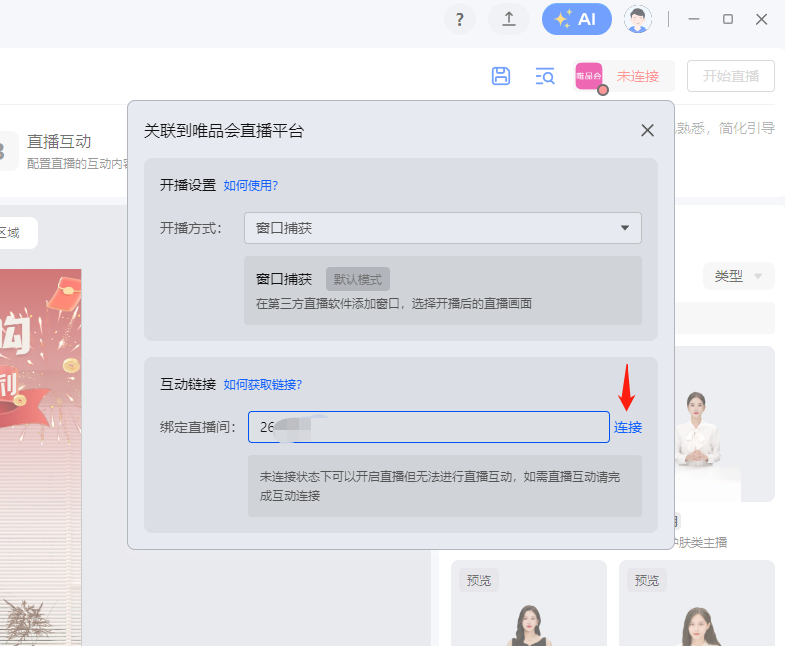Click the 开始直播 button
785x646 pixels.
click(x=731, y=76)
